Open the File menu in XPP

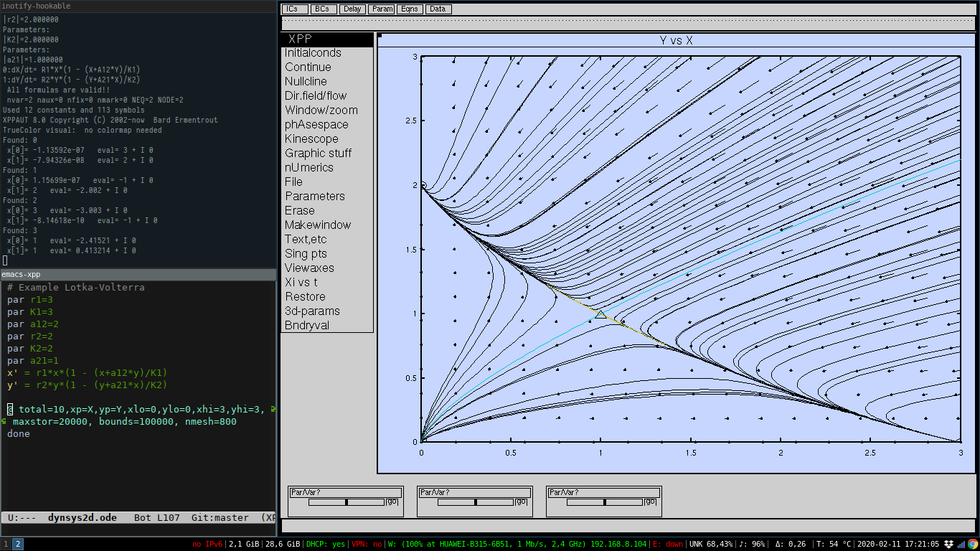click(327, 182)
